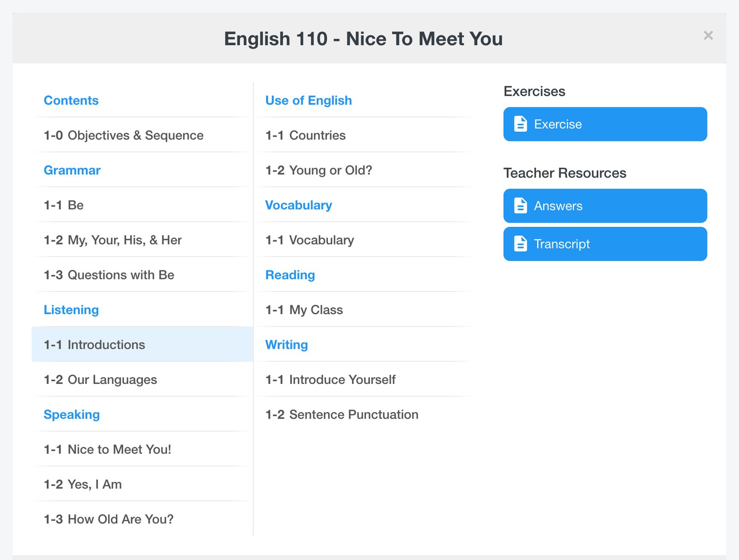
Task: Click the Grammar section heading
Action: pos(72,170)
